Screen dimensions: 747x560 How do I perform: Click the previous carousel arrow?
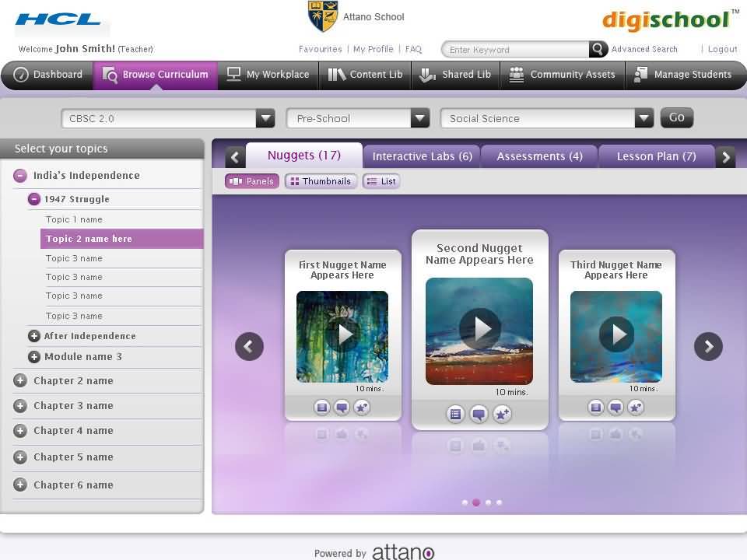[x=249, y=346]
